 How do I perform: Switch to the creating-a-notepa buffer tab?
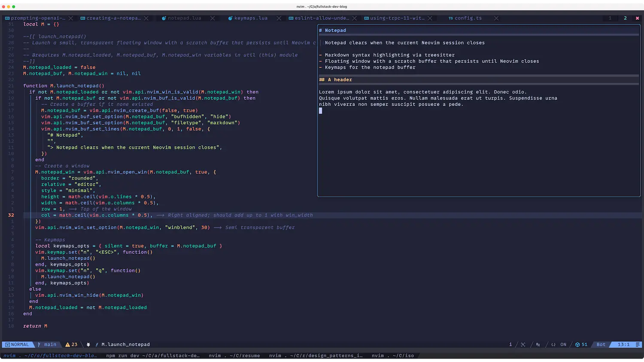[114, 18]
